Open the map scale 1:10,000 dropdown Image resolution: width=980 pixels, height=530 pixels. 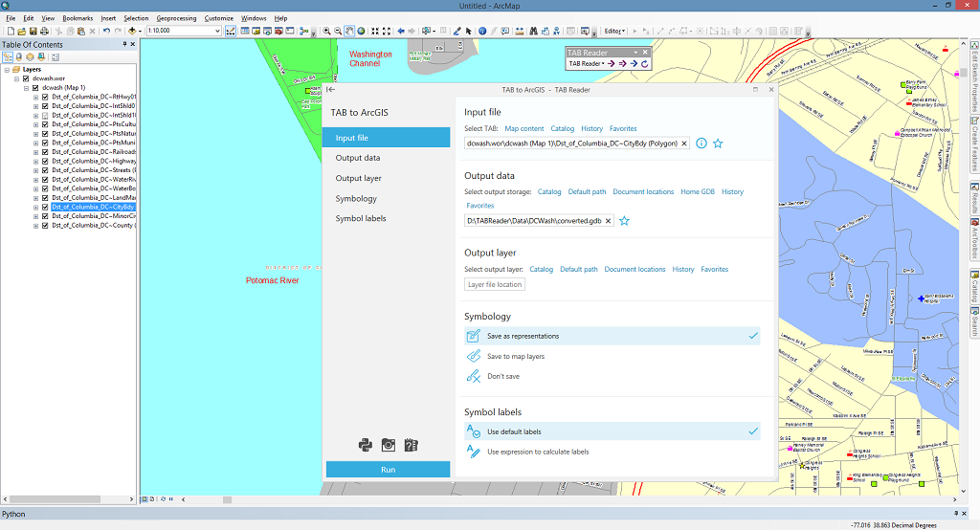click(217, 31)
